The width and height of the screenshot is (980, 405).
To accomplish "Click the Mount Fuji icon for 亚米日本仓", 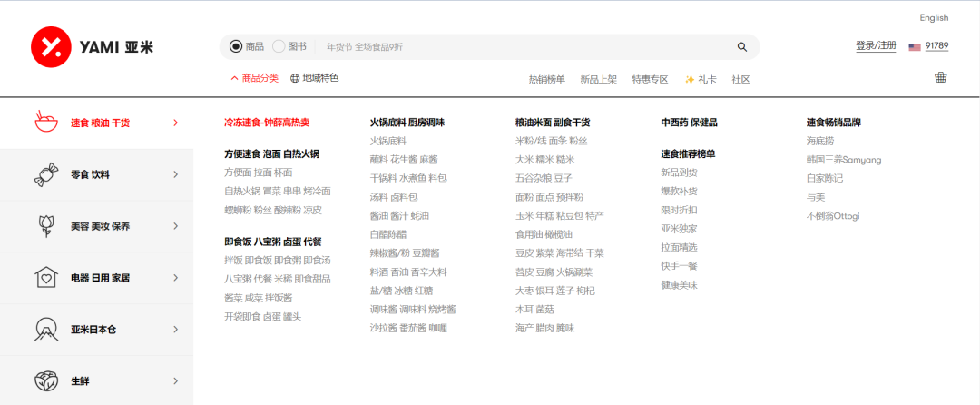I will click(45, 329).
